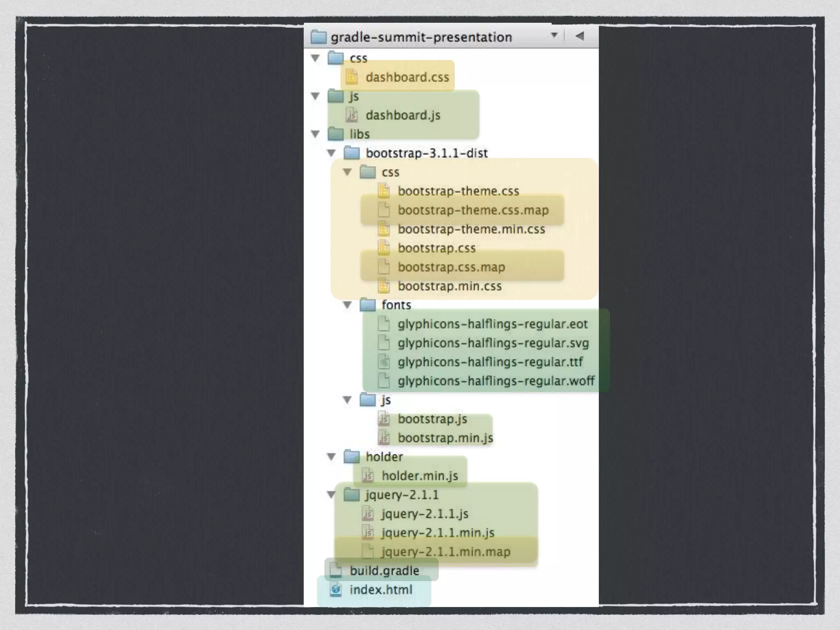Click the glyphicons-halflings-regular.svg file icon
Viewport: 840px width, 630px height.
click(x=383, y=342)
